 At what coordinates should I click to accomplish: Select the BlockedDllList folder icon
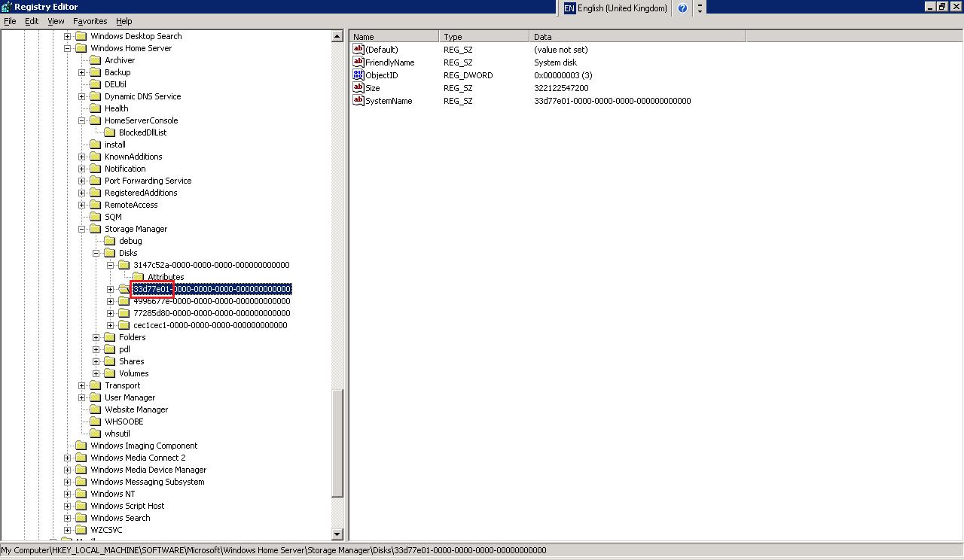click(109, 132)
